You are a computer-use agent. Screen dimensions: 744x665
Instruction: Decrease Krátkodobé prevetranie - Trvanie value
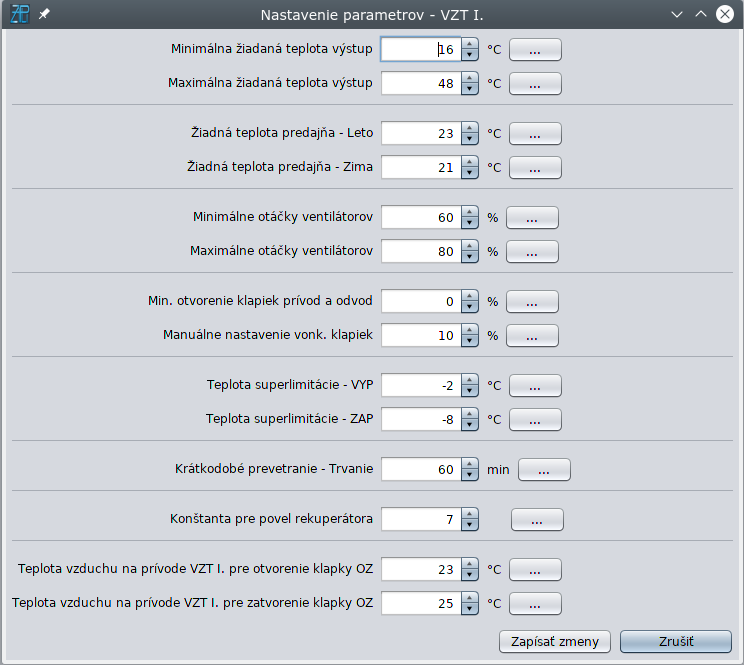pyautogui.click(x=469, y=473)
